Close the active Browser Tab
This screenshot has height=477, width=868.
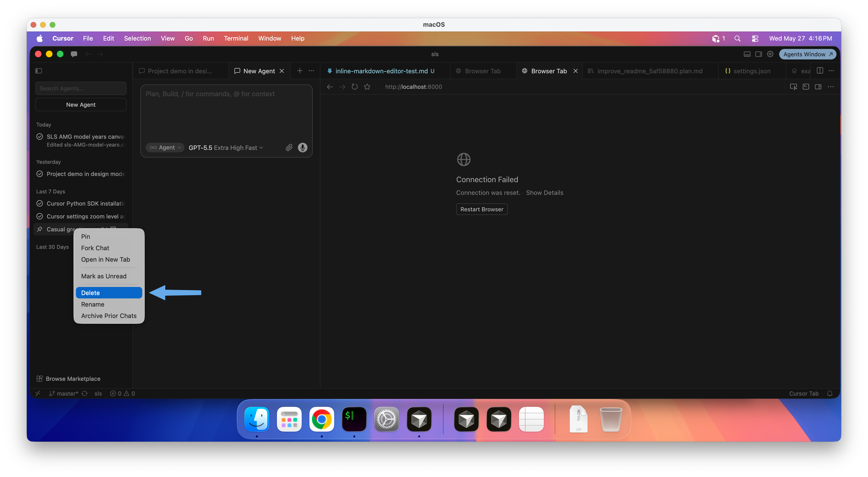click(x=576, y=71)
